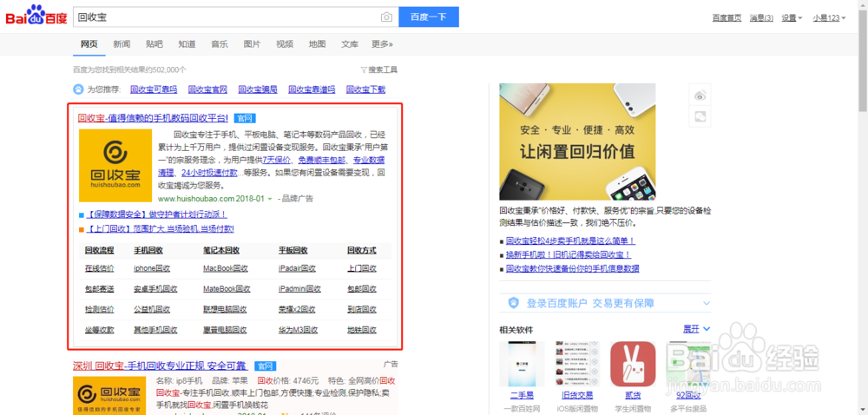Screen dimensions: 868x415
Task: Open 回收宝轻松4步卖手机 link
Action: click(x=570, y=241)
